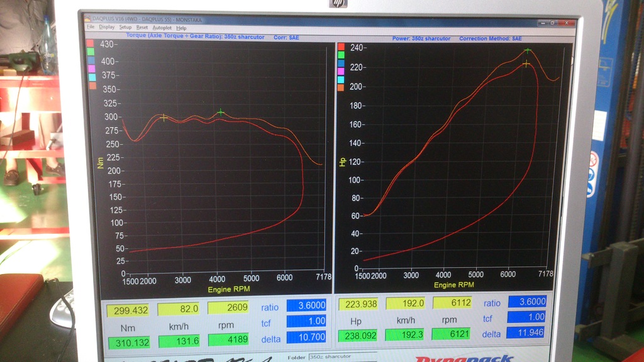Click yellow cursor marker on power curve
The width and height of the screenshot is (644, 362).
(526, 63)
